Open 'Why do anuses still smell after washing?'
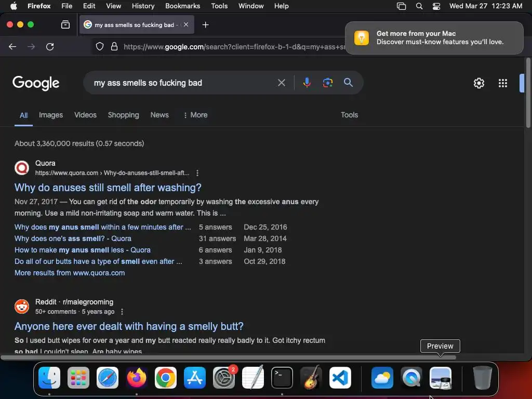The width and height of the screenshot is (532, 399). [x=108, y=188]
